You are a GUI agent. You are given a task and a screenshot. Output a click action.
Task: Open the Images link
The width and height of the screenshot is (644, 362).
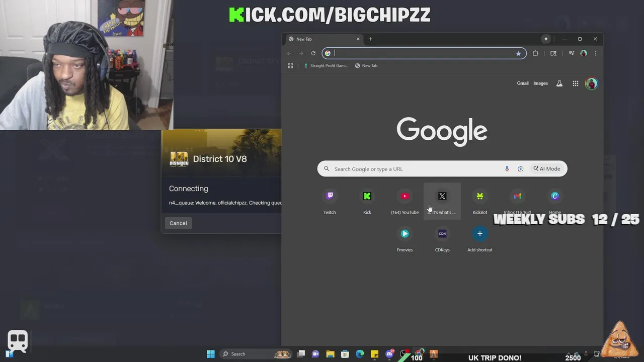540,83
